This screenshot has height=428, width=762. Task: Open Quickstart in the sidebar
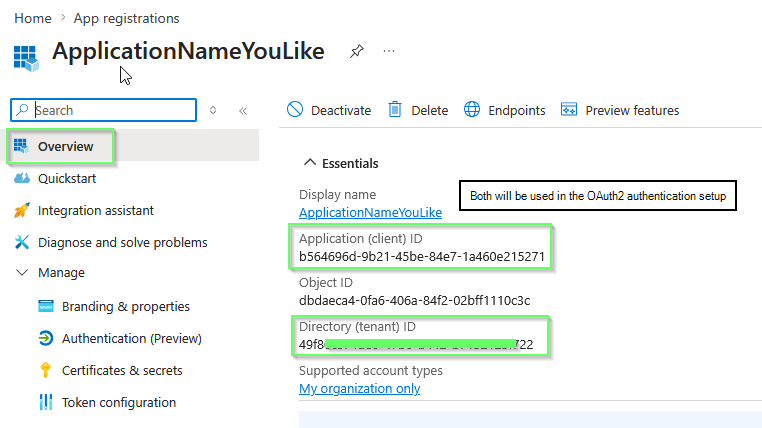click(67, 178)
